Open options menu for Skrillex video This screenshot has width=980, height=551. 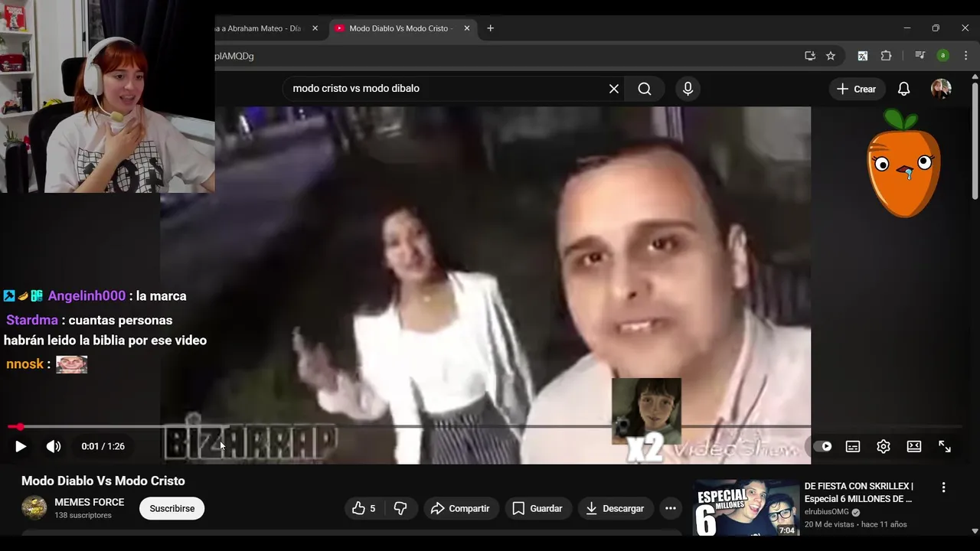[x=943, y=487]
